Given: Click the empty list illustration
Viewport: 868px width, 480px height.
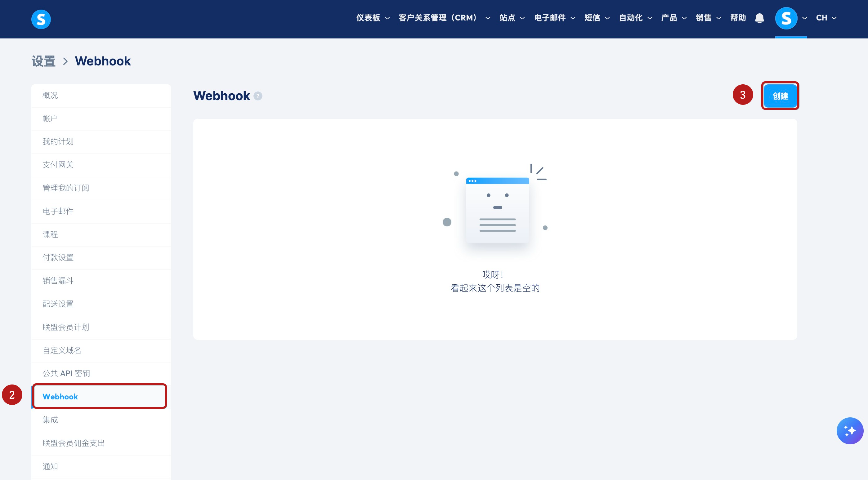Looking at the screenshot, I should point(497,210).
